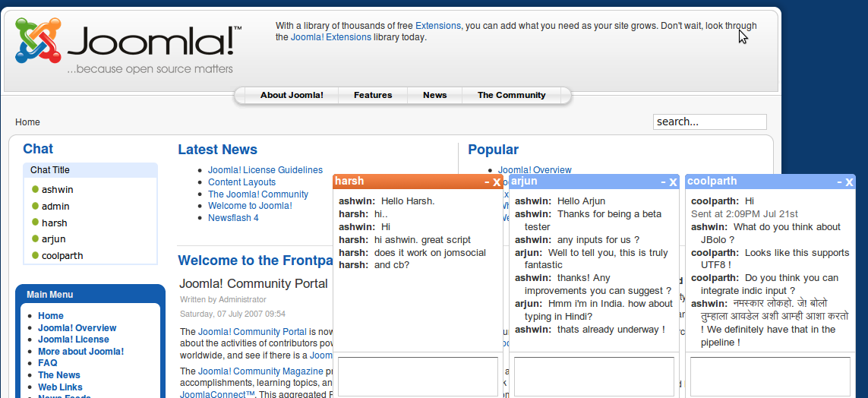868x398 pixels.
Task: Minimize the coolparth chat window
Action: coord(839,182)
